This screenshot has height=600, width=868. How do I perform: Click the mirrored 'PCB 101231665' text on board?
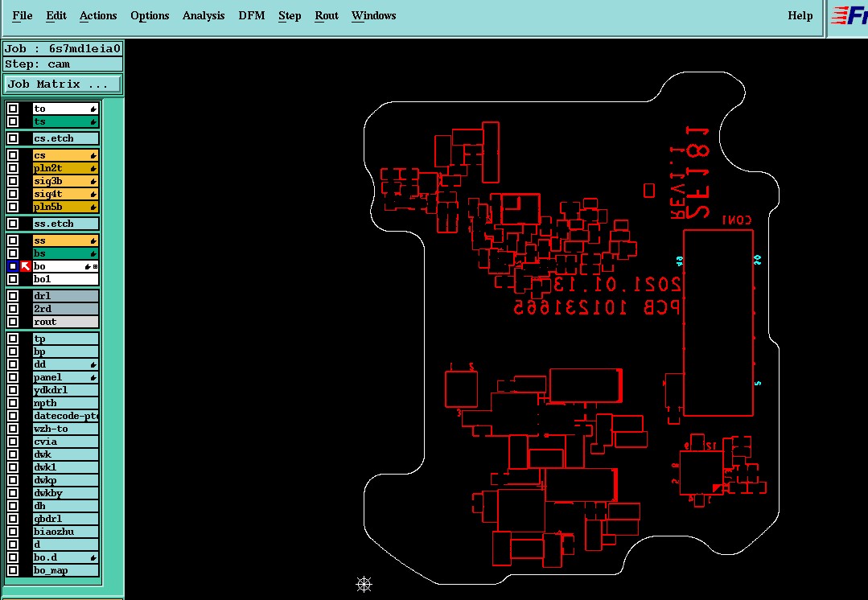click(597, 307)
